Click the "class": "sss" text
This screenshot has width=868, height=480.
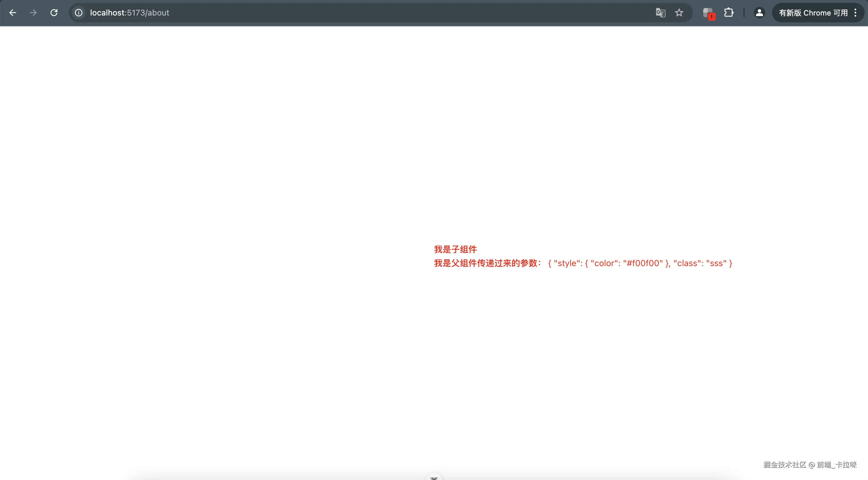[700, 263]
